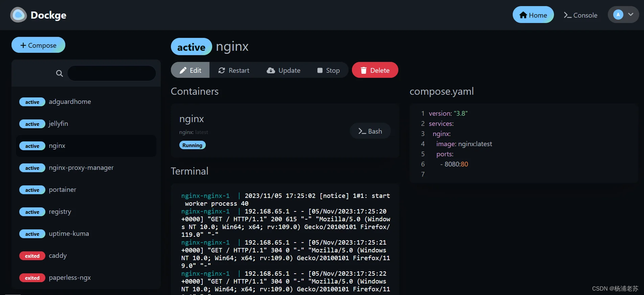Click the 'nginx: latest' image label
This screenshot has width=644, height=295.
194,132
